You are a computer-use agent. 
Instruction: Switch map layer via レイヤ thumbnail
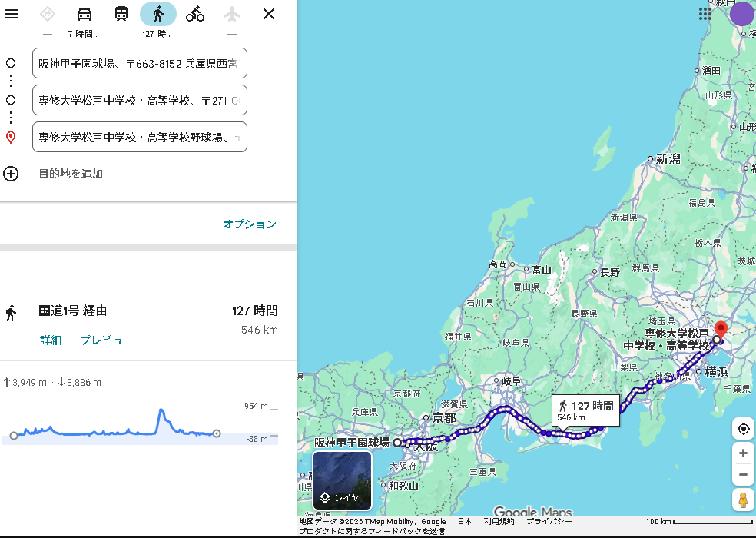pyautogui.click(x=342, y=481)
